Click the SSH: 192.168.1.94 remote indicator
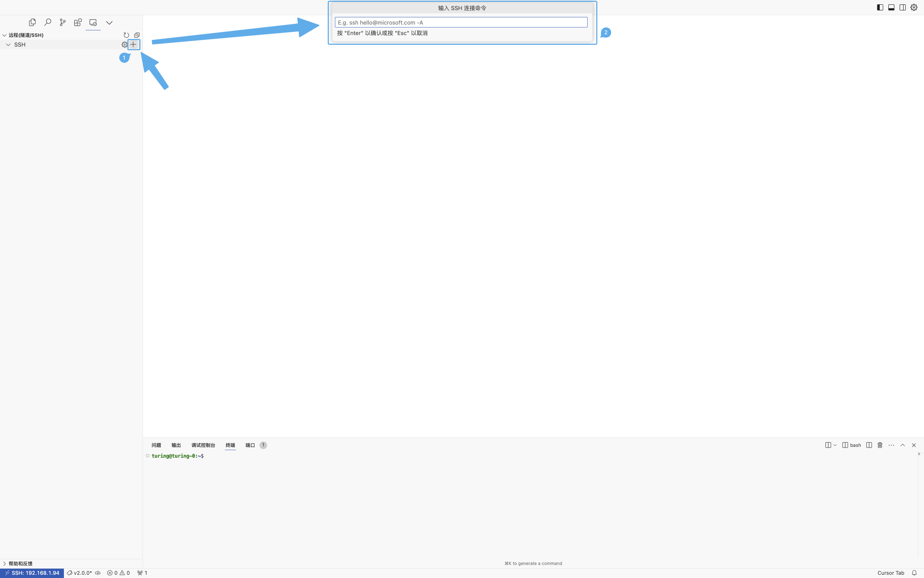The width and height of the screenshot is (924, 578). tap(32, 573)
